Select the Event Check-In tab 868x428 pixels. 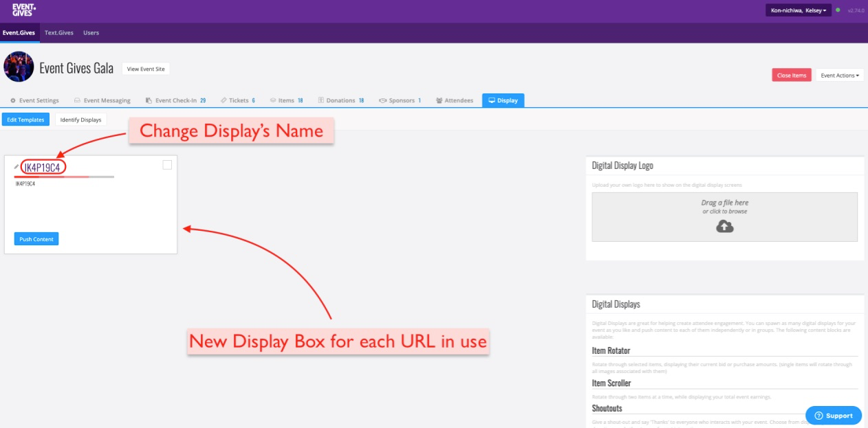point(175,100)
